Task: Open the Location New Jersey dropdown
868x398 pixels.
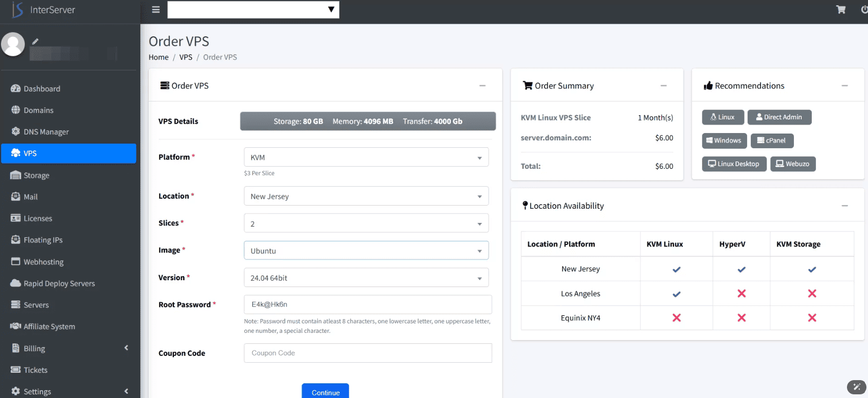Action: click(366, 196)
